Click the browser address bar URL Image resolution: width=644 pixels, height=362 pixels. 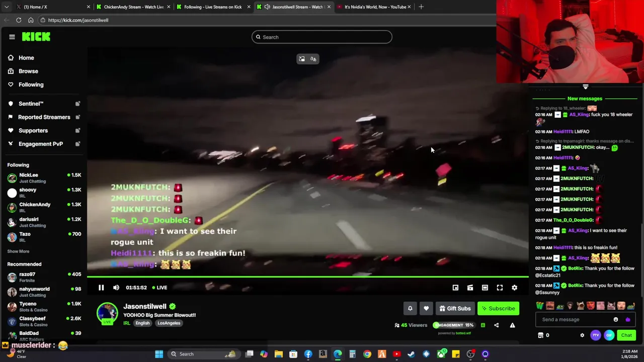point(78,20)
